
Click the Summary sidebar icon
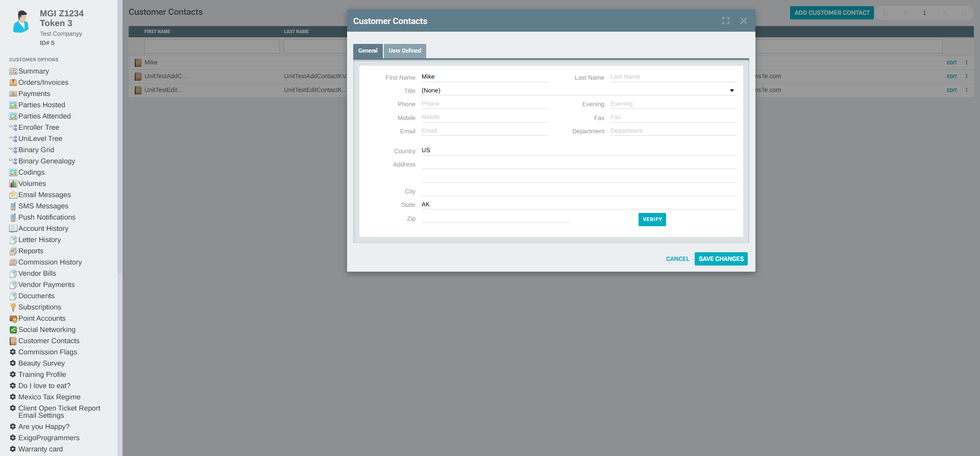click(x=13, y=71)
